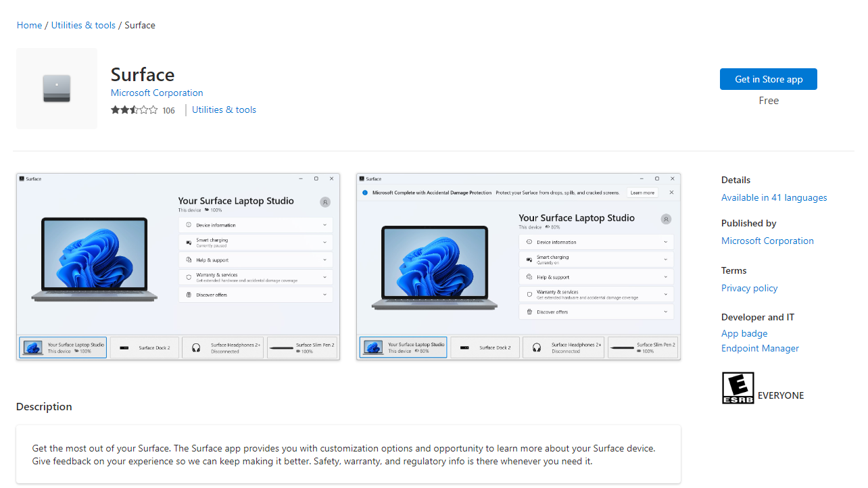The width and height of the screenshot is (868, 488).
Task: Open the first Surface app screenshot
Action: pyautogui.click(x=178, y=266)
